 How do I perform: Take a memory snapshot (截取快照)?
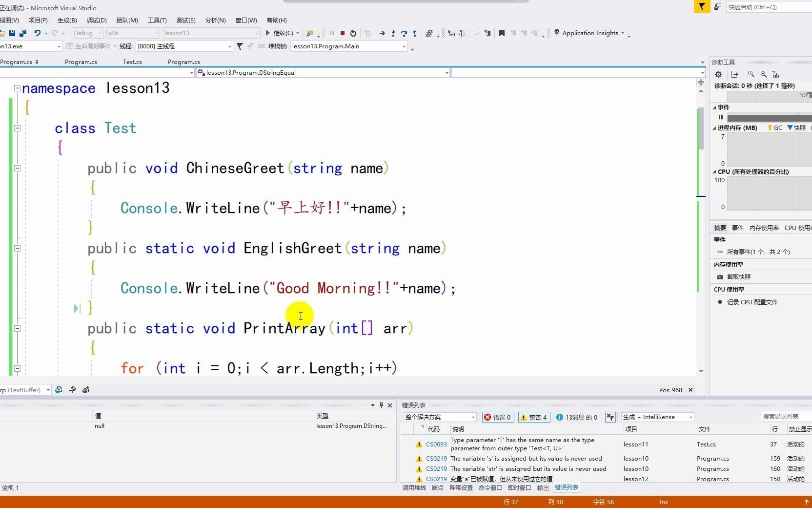(x=734, y=277)
